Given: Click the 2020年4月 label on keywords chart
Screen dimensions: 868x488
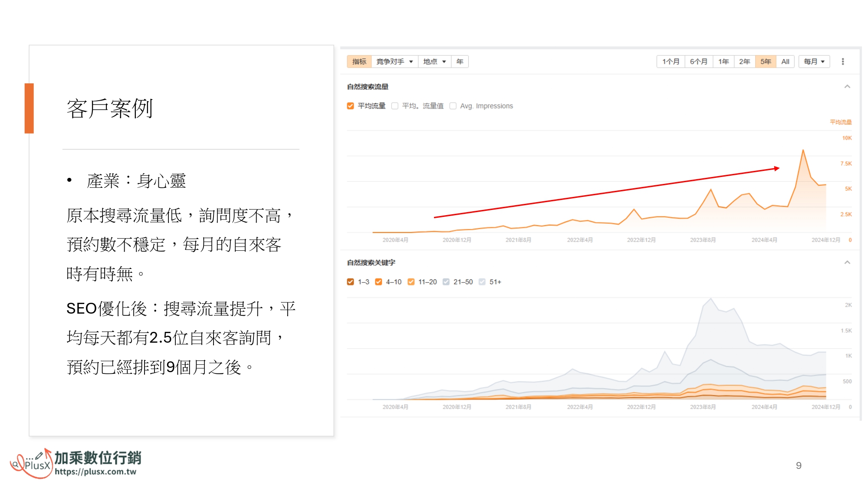Looking at the screenshot, I should click(x=395, y=407).
